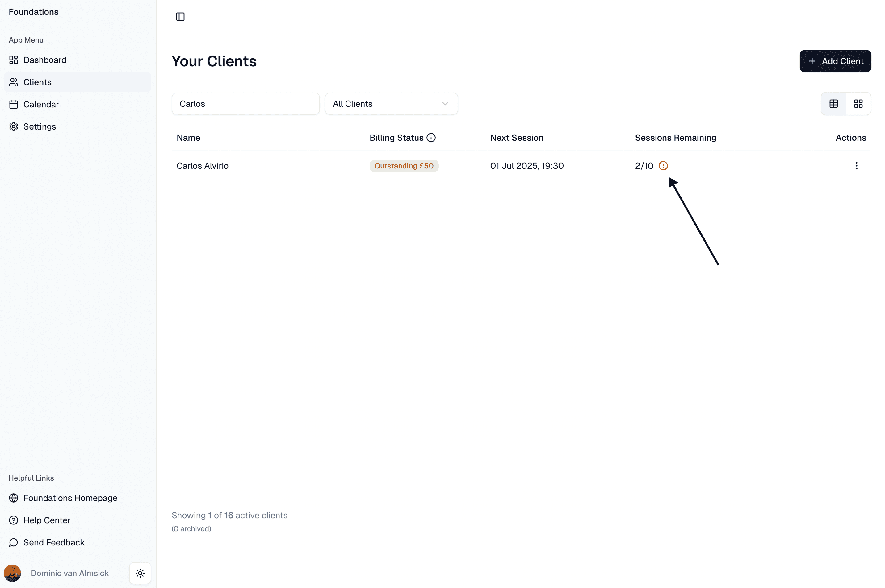This screenshot has width=885, height=588.
Task: Click the Billing Status info icon
Action: (x=431, y=138)
